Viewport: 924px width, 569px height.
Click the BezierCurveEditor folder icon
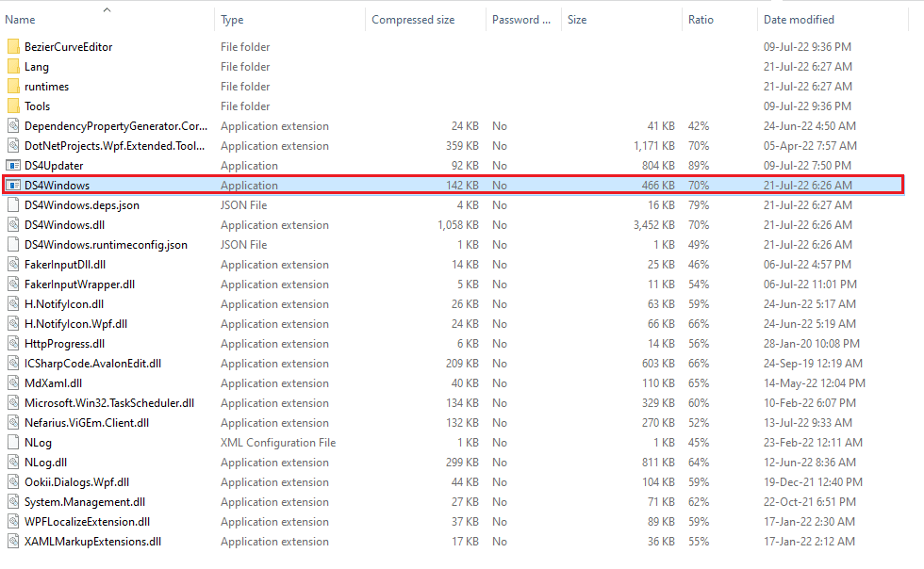13,46
